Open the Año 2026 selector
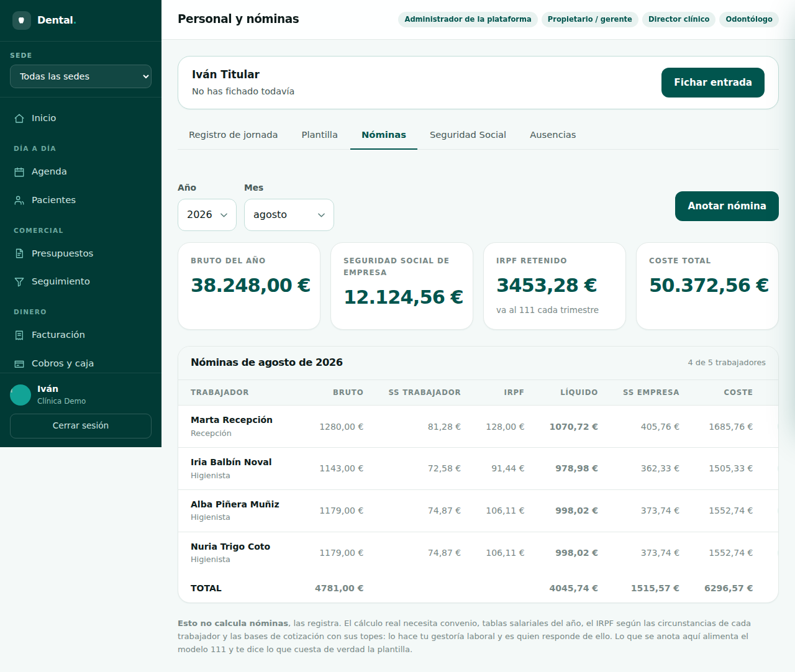This screenshot has height=672, width=795. click(x=207, y=215)
